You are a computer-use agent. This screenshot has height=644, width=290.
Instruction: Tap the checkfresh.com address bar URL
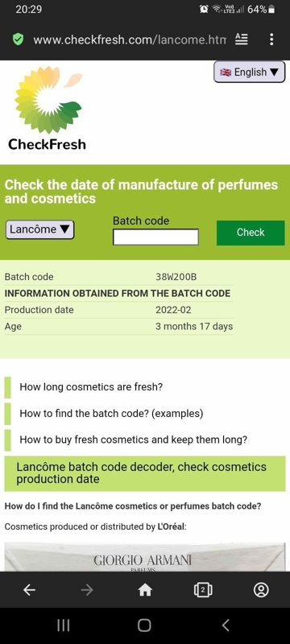pyautogui.click(x=130, y=39)
